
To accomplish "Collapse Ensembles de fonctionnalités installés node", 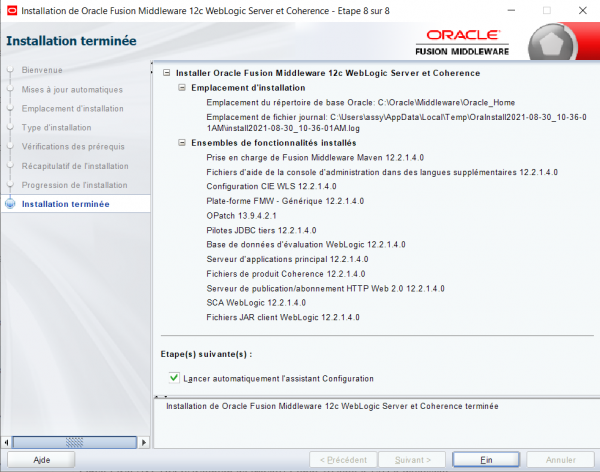I will [x=182, y=143].
